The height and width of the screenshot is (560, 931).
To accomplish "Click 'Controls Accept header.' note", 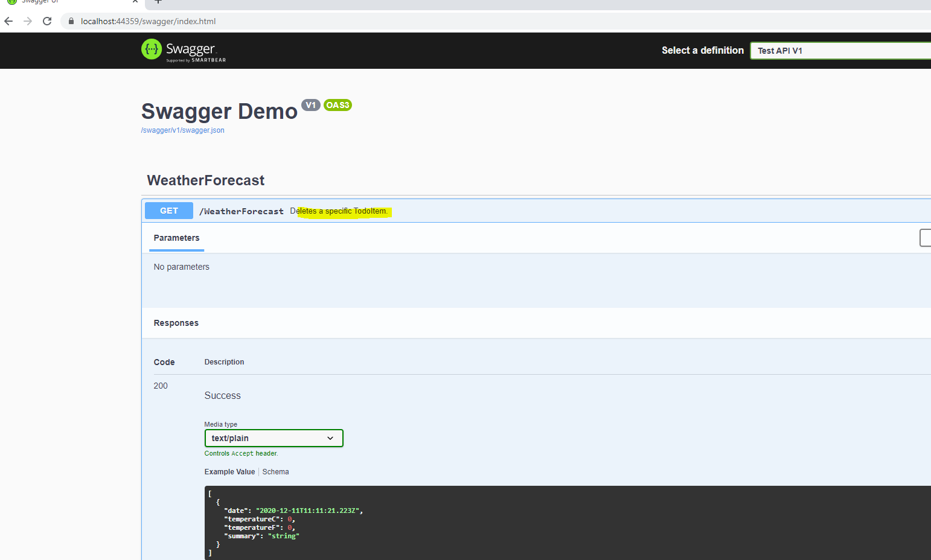I will pyautogui.click(x=241, y=453).
